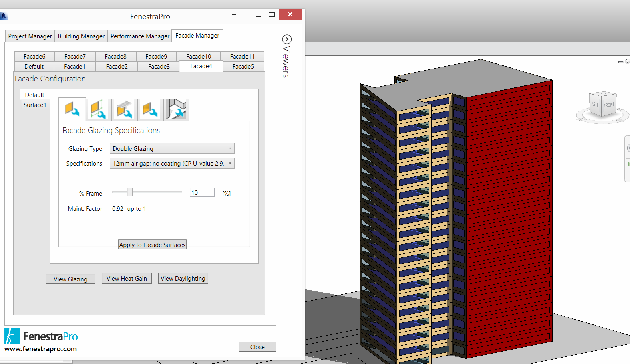This screenshot has width=630, height=364.
Task: Select the Facade3 tab
Action: 159,67
